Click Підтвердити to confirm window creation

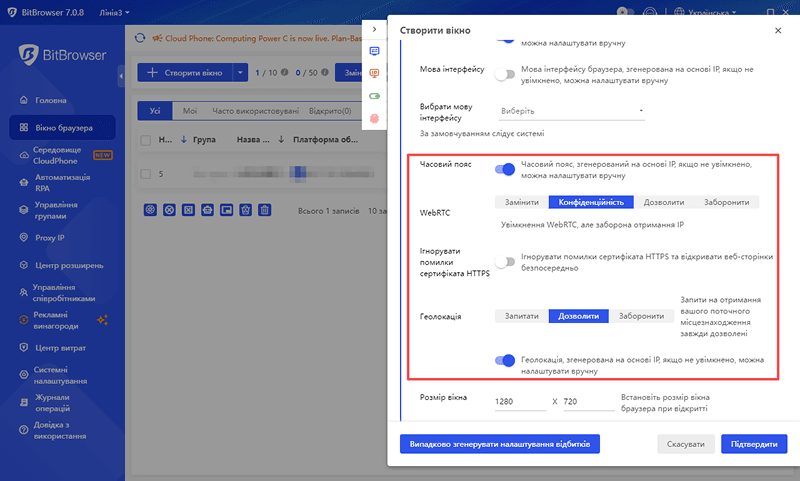754,443
